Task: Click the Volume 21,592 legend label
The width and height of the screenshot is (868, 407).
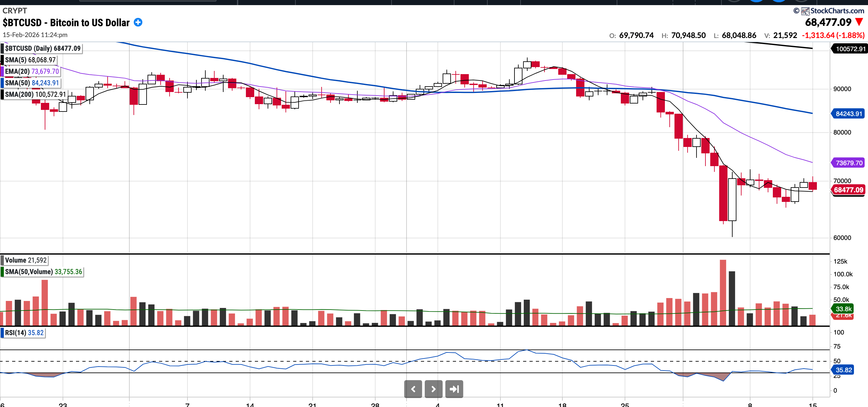Action: (26, 260)
